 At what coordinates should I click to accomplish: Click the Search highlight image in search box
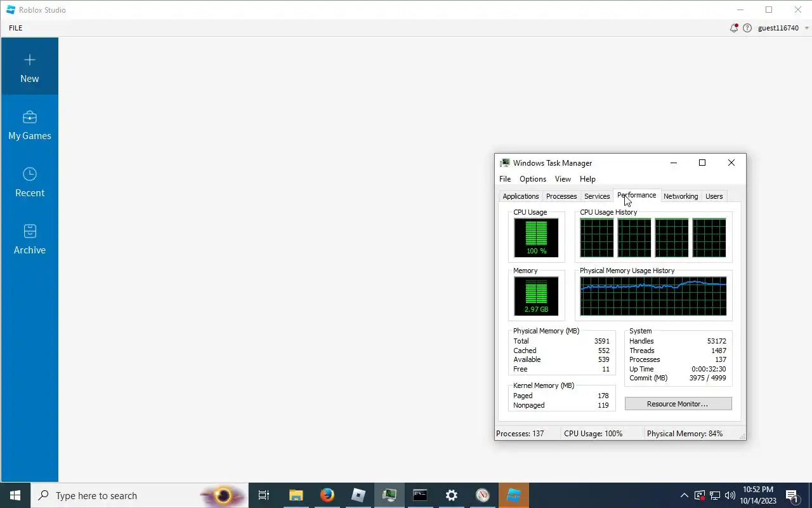tap(223, 495)
